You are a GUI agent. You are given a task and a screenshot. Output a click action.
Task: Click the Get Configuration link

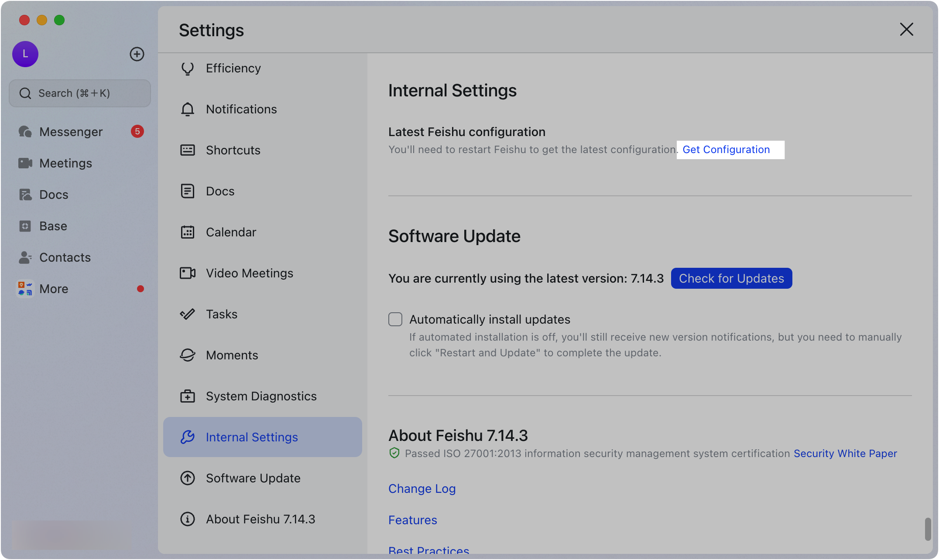[x=726, y=150]
